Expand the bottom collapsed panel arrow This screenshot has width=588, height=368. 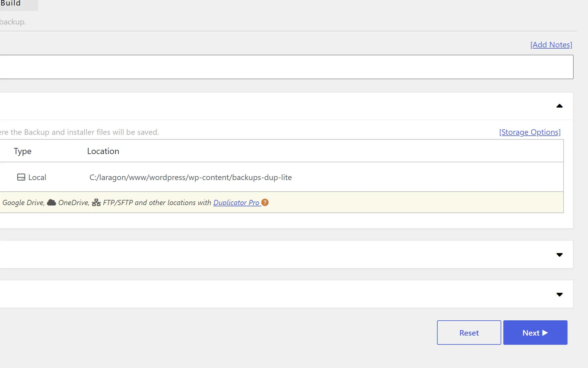tap(560, 294)
